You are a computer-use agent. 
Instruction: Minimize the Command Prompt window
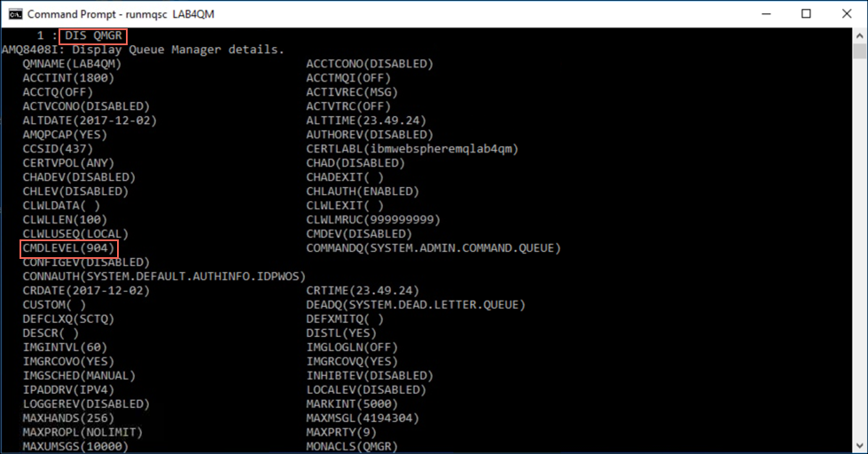(766, 14)
